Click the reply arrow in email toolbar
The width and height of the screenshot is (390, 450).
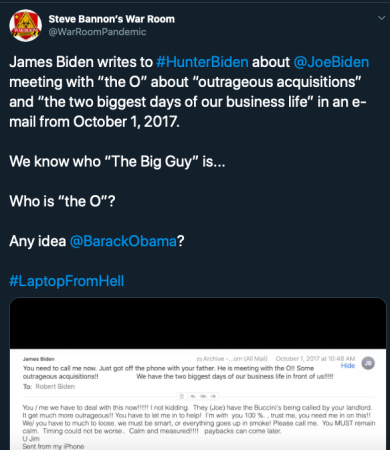coord(193,396)
